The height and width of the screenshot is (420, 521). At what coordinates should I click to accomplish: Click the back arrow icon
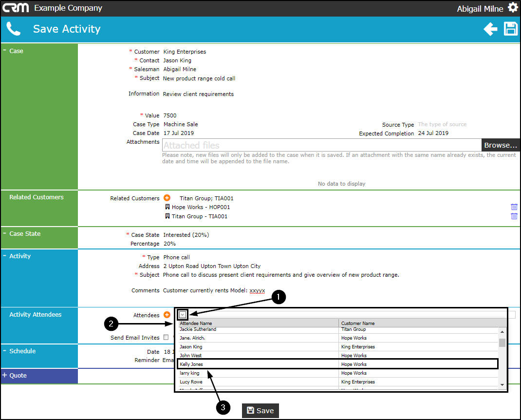[490, 29]
